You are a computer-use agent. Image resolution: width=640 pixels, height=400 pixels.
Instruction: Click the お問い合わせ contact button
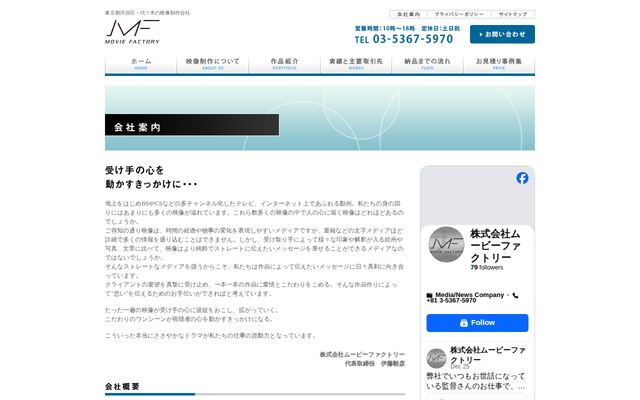(502, 34)
